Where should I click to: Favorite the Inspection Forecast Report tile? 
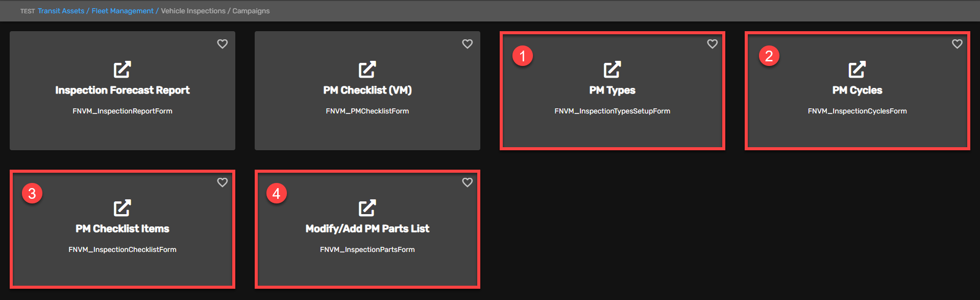point(223,44)
